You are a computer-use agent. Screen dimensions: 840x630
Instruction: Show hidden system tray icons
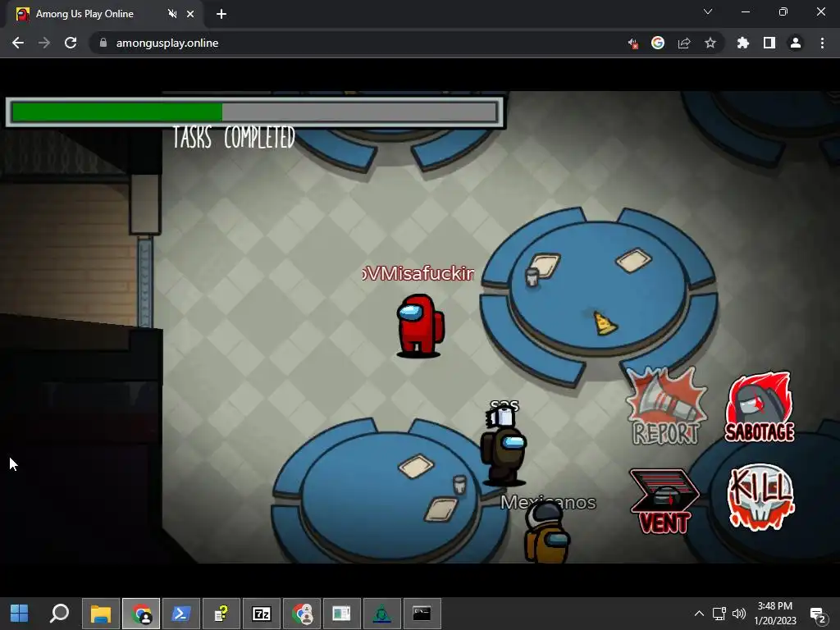click(699, 614)
